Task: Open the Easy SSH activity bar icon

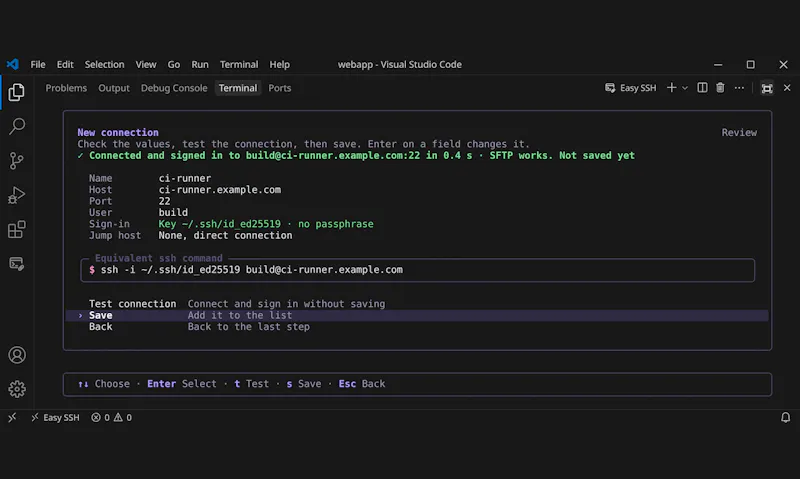Action: coord(16,263)
